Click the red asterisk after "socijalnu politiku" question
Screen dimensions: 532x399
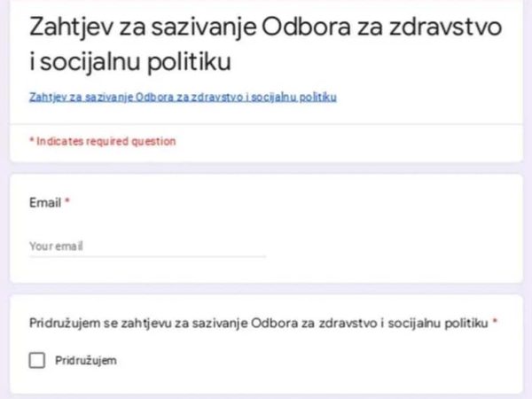495,323
